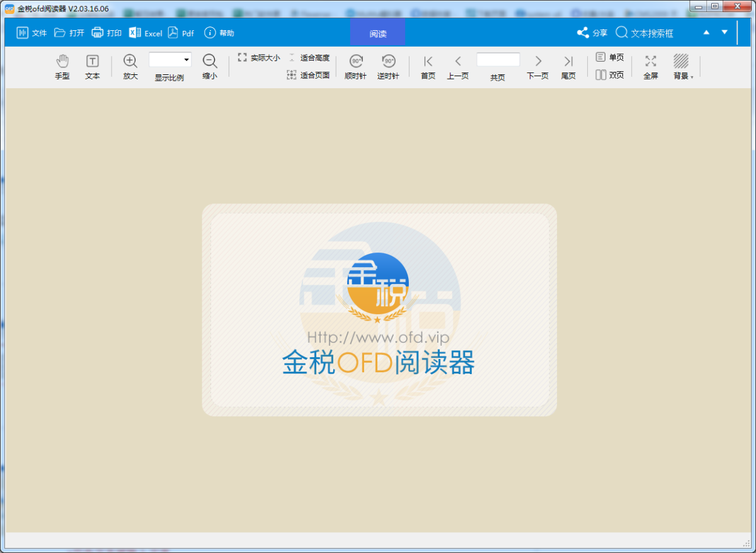Activate the 文本 text selection tool

93,66
